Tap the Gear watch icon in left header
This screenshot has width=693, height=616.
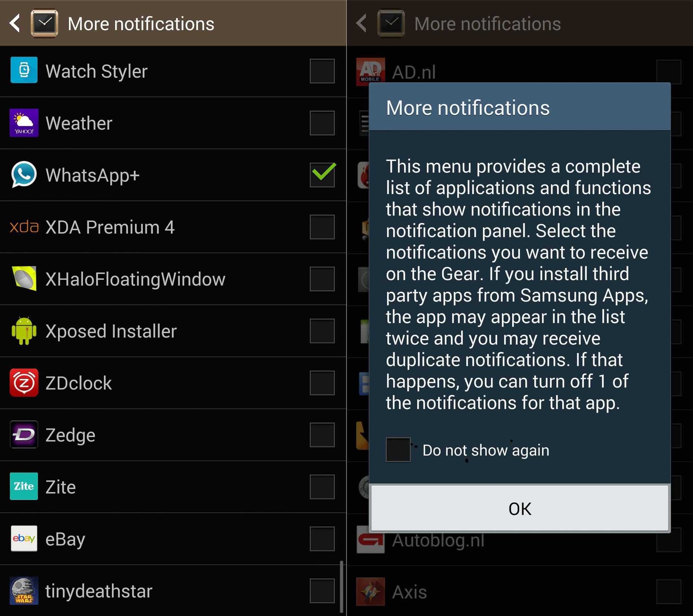coord(44,23)
